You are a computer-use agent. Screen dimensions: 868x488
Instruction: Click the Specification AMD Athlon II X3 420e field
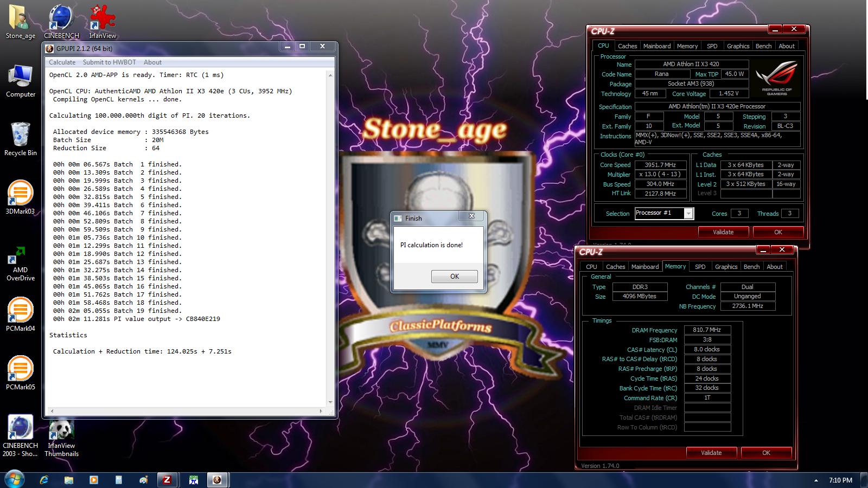click(717, 106)
